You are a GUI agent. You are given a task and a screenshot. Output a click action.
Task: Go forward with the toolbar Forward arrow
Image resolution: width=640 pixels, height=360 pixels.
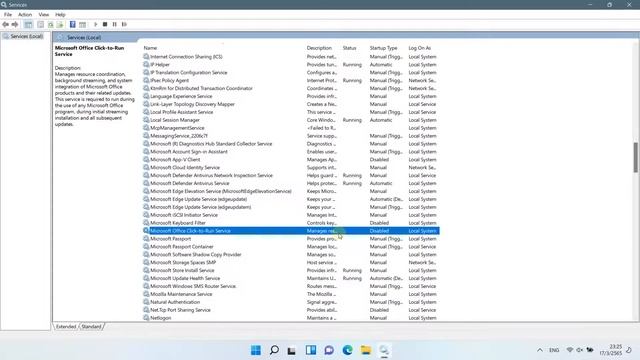15,24
